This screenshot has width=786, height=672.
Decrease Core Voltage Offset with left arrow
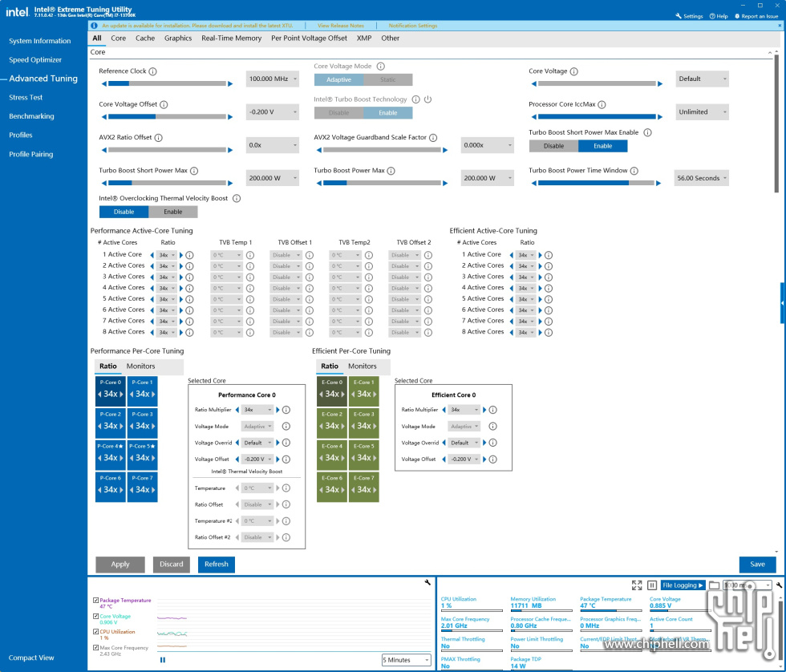point(104,117)
